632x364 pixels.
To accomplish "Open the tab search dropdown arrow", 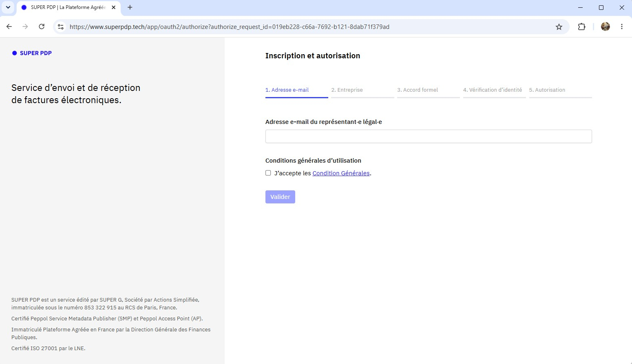I will click(8, 7).
